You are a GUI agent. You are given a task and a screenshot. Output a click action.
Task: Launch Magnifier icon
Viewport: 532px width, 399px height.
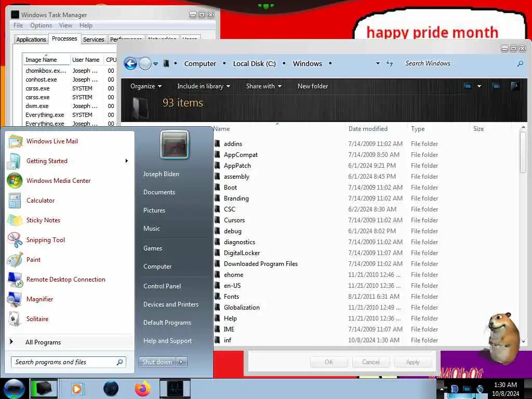pyautogui.click(x=15, y=299)
